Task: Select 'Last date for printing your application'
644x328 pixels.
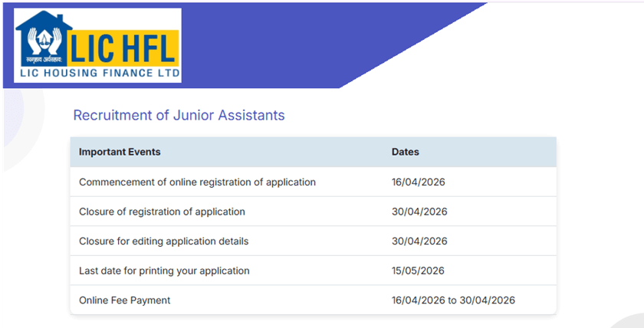Action: click(164, 271)
